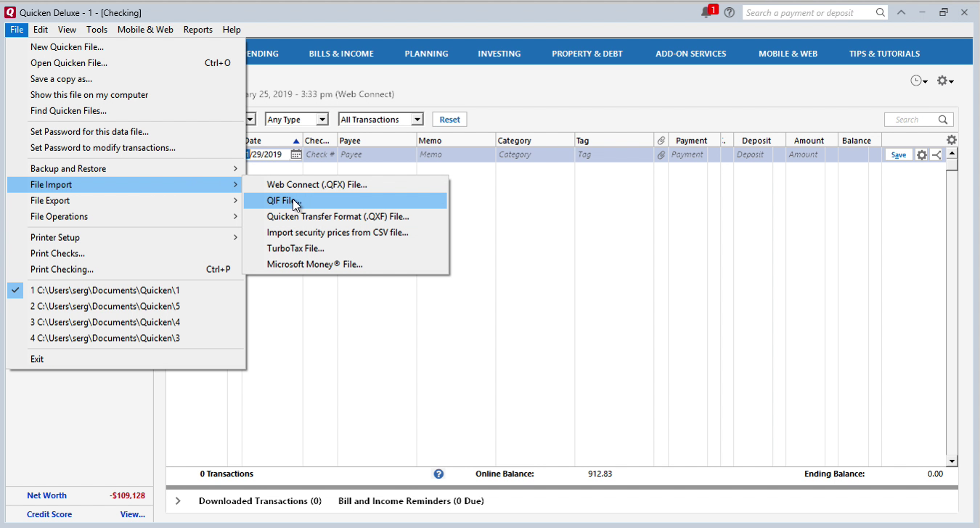Screen dimensions: 980x528
Task: Open the help question mark icon
Action: pyautogui.click(x=730, y=12)
